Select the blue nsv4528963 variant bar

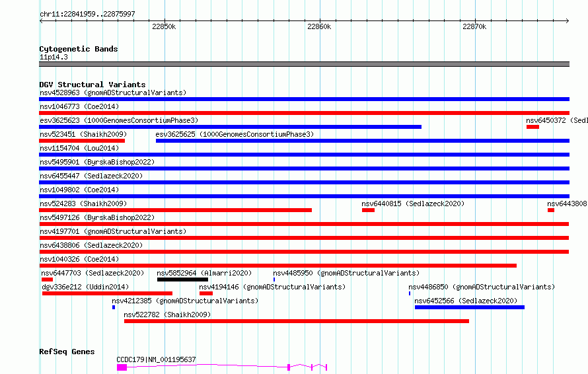(x=304, y=99)
